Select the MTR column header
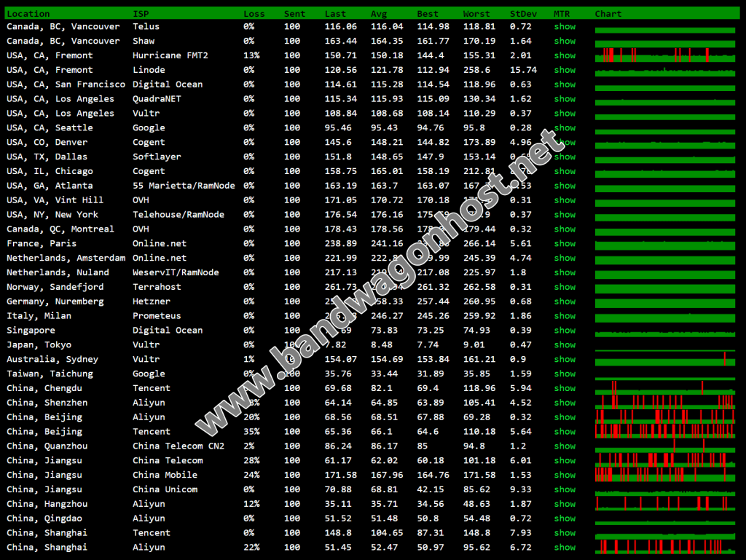Viewport: 746px width, 560px height. coord(562,14)
